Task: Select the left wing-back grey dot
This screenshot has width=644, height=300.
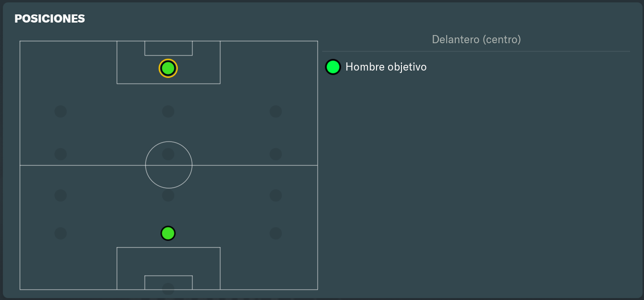Action: [61, 195]
